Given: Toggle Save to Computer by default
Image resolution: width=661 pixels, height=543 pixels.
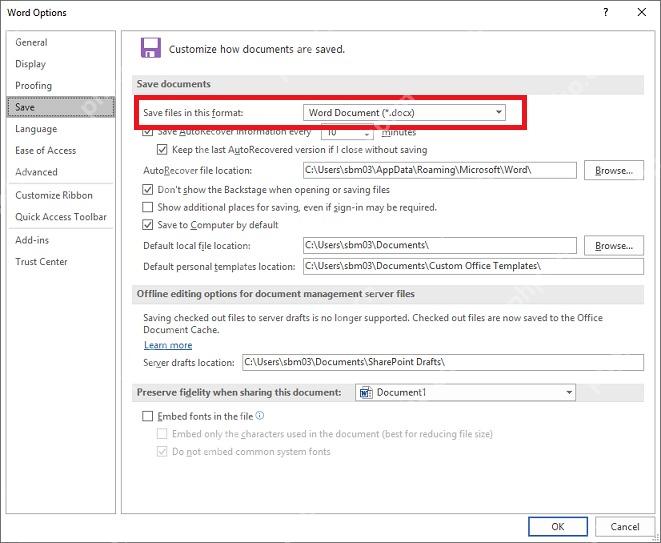Looking at the screenshot, I should click(148, 225).
